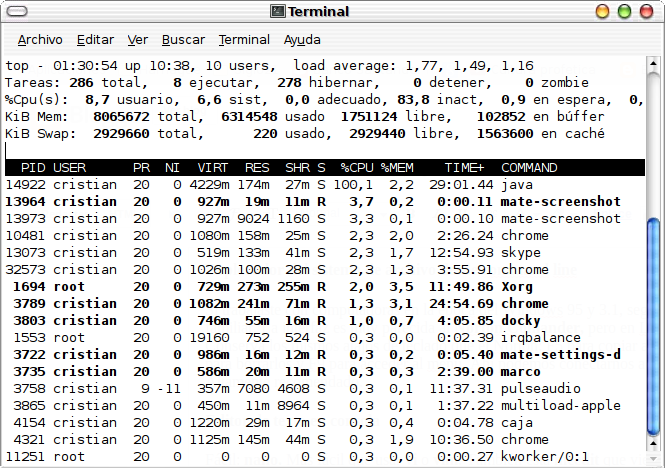Screen dimensions: 665x468
Task: Open the Archivo menu
Action: point(40,40)
